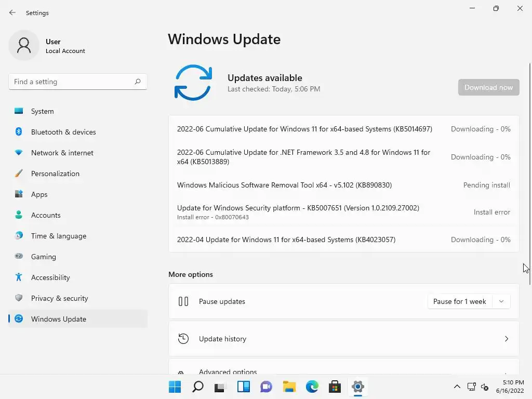The height and width of the screenshot is (399, 532).
Task: Click the Privacy & security shield icon
Action: [x=19, y=298]
